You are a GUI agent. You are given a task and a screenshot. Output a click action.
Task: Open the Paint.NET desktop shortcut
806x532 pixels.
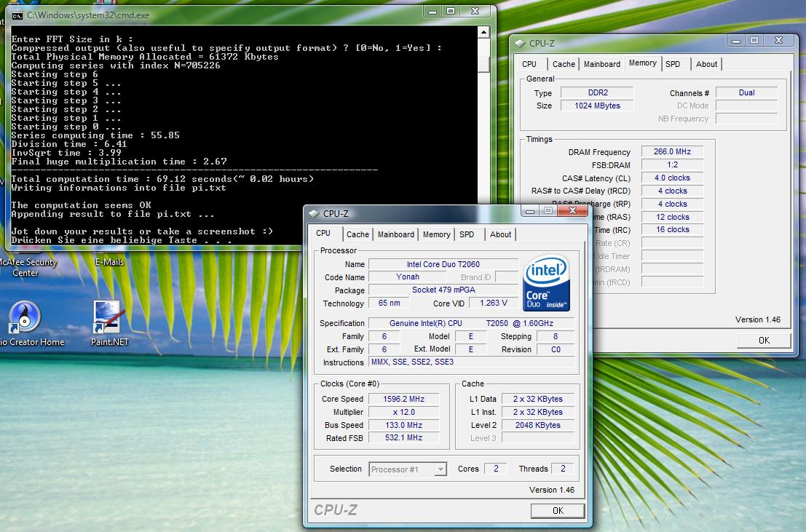pos(109,324)
